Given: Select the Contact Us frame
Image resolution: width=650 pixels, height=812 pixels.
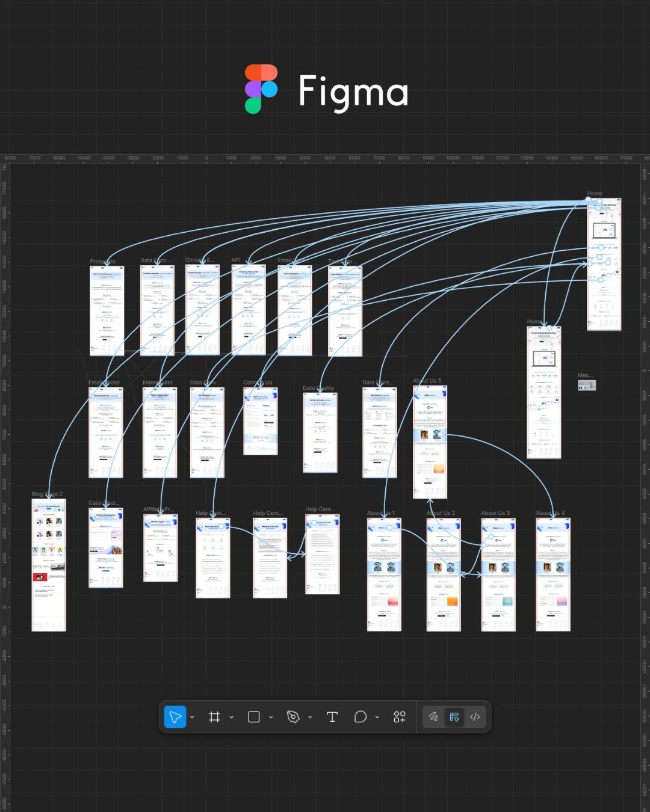Looking at the screenshot, I should point(261,421).
